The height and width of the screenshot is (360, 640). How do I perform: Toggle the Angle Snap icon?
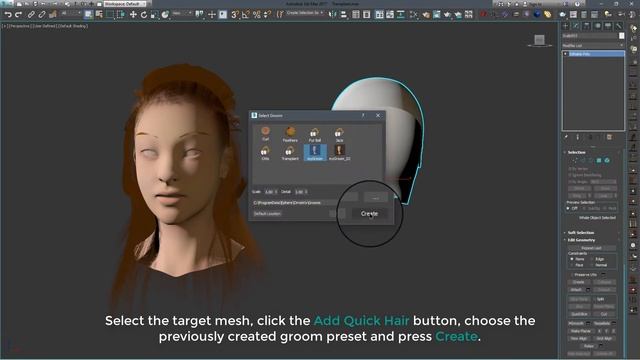[245, 15]
